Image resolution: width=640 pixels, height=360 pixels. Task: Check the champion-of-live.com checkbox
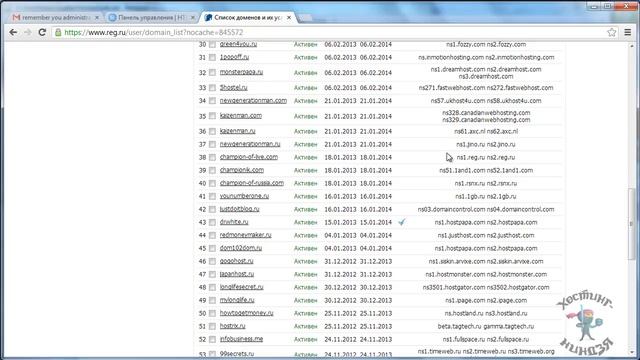click(x=212, y=157)
